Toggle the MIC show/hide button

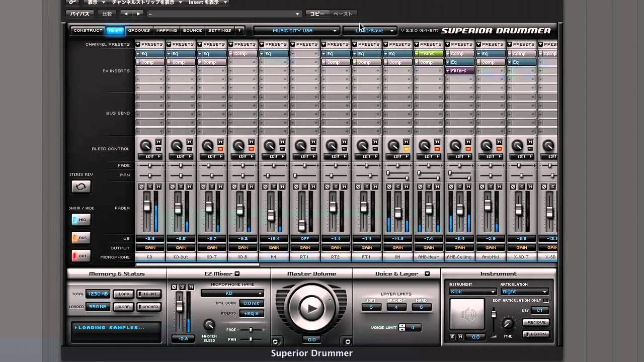click(80, 220)
